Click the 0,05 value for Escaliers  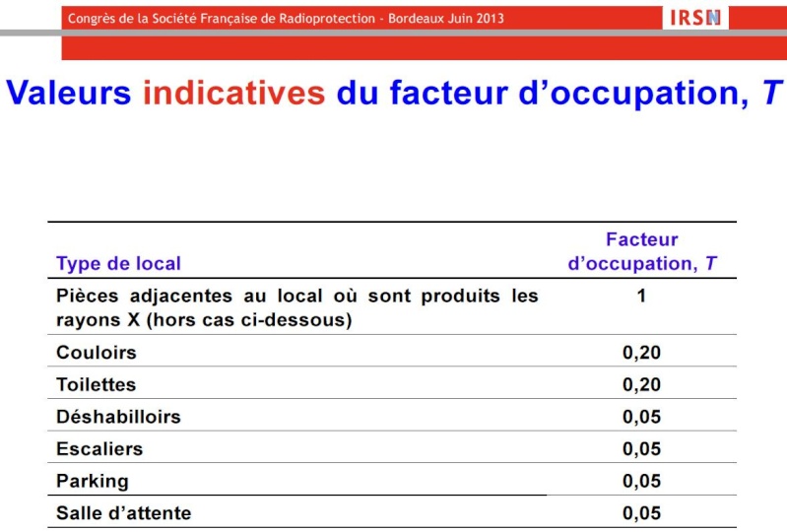(641, 448)
